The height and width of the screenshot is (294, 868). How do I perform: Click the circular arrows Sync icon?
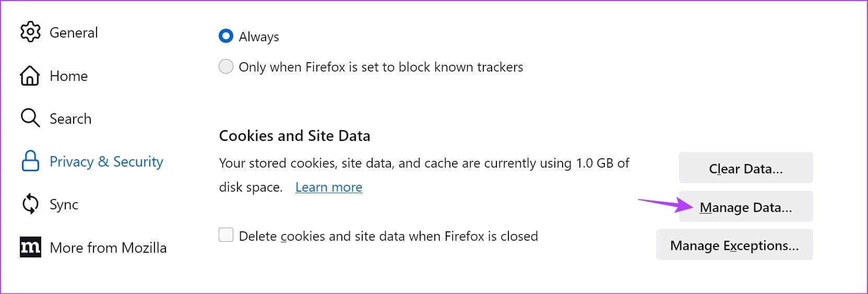tap(30, 204)
